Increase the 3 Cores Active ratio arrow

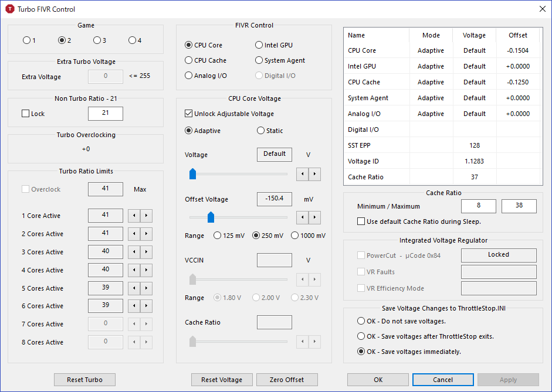(146, 252)
